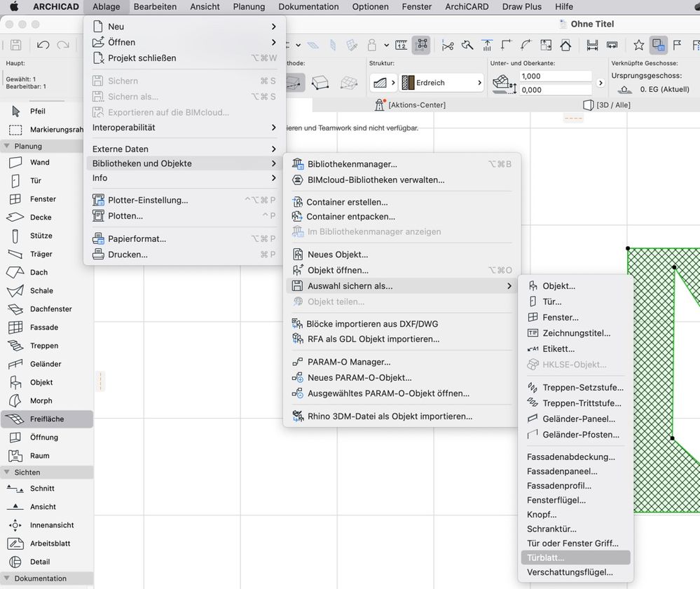Click the star favorites icon in toolbar

639,45
